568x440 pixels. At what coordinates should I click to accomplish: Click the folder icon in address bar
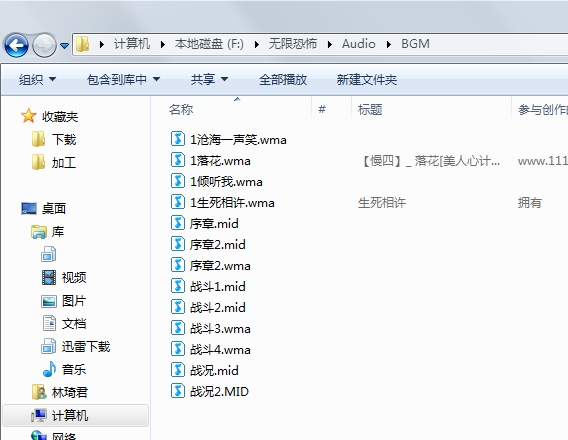pyautogui.click(x=83, y=44)
